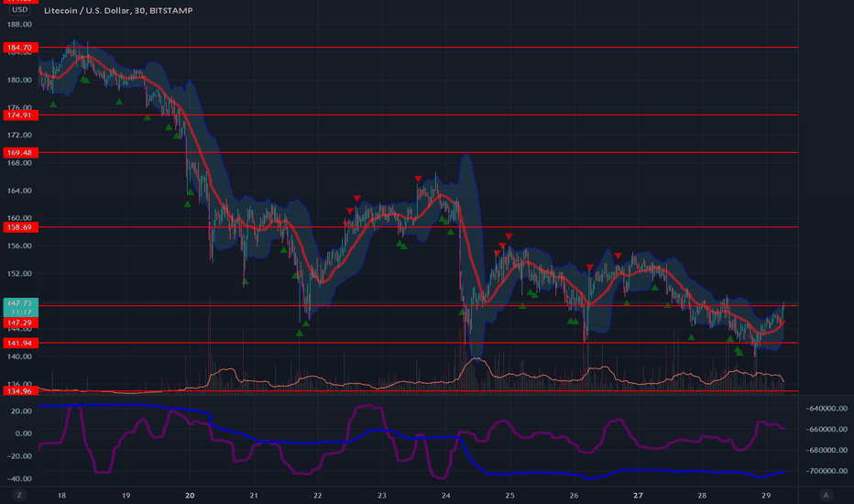The height and width of the screenshot is (504, 854).
Task: Click date label 25 on time axis
Action: coord(509,495)
